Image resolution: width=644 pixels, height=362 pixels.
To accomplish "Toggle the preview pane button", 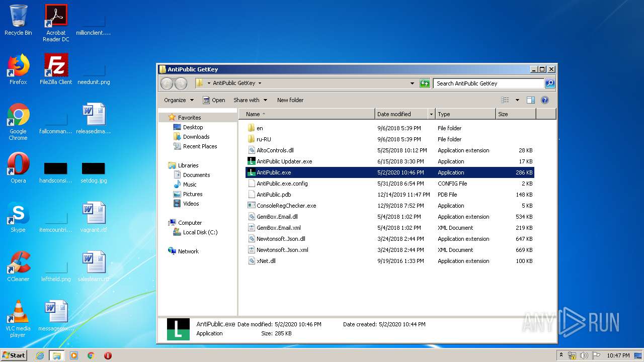I will coord(531,100).
